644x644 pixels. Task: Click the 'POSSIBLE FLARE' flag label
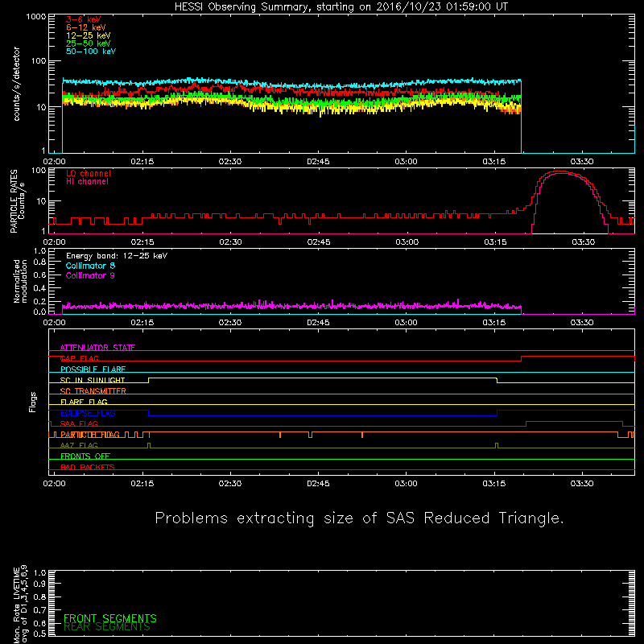[x=93, y=369]
